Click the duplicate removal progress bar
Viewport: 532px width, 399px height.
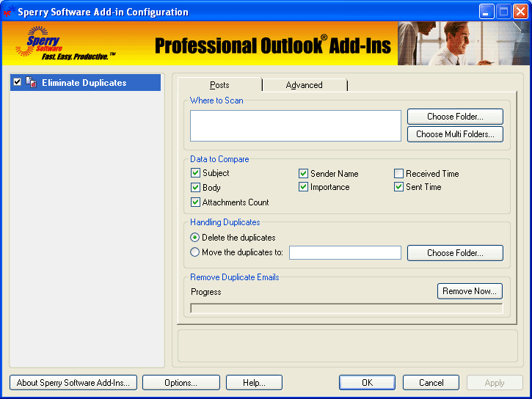point(346,309)
